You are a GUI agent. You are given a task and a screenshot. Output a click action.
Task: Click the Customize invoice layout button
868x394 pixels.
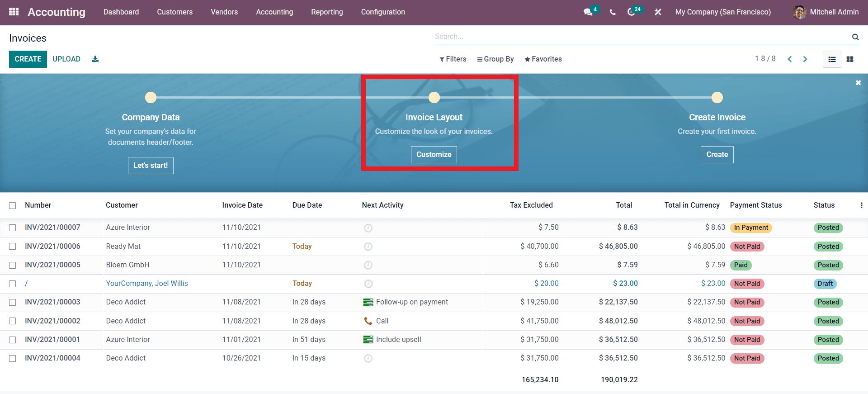pyautogui.click(x=434, y=155)
